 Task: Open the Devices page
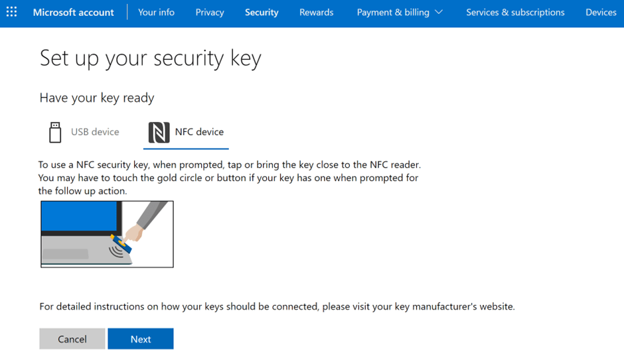point(601,12)
